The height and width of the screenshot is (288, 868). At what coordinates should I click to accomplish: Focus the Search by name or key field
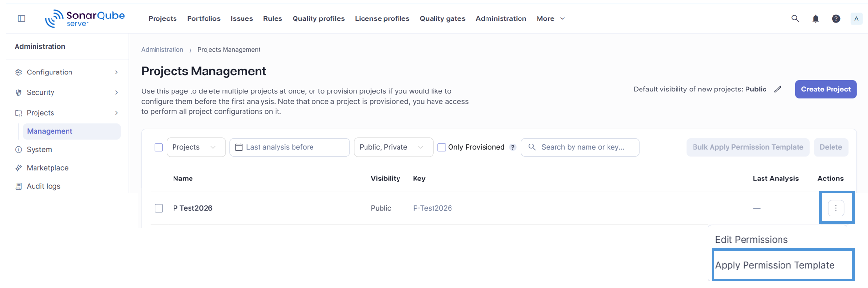coord(580,147)
